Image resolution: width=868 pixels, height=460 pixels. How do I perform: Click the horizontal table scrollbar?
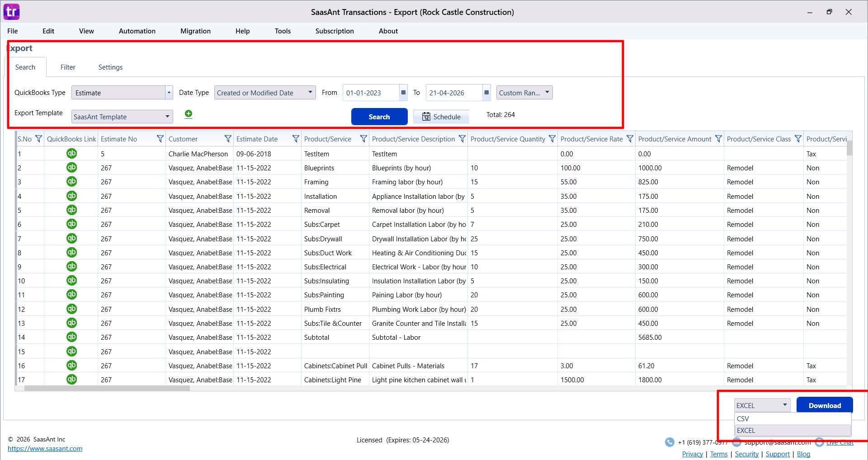(107, 388)
